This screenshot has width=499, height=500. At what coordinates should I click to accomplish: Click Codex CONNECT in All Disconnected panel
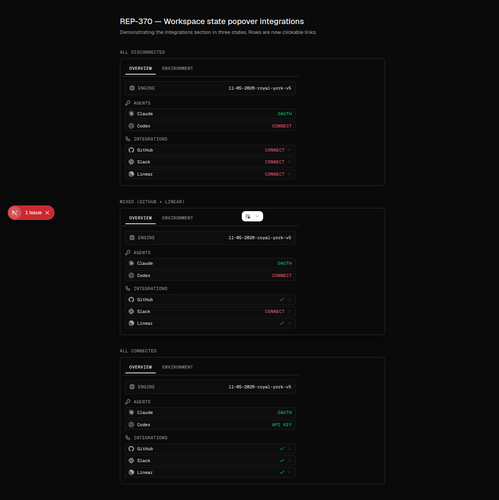(282, 126)
